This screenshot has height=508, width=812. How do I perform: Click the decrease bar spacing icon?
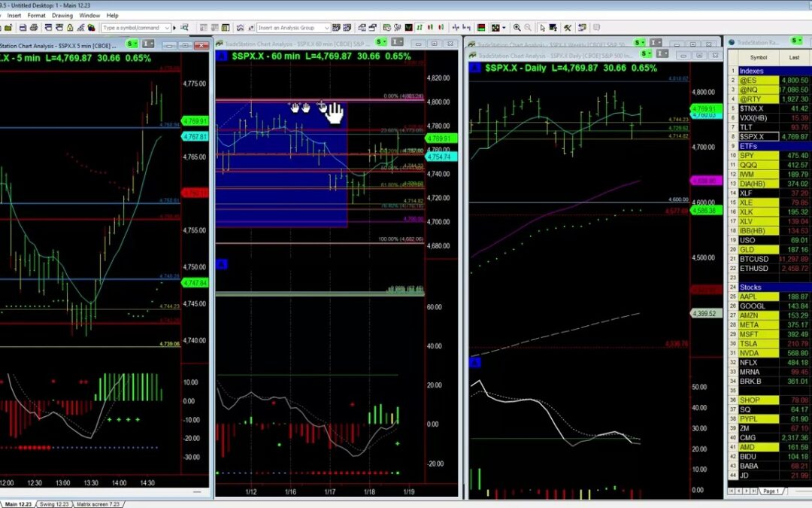pyautogui.click(x=467, y=28)
